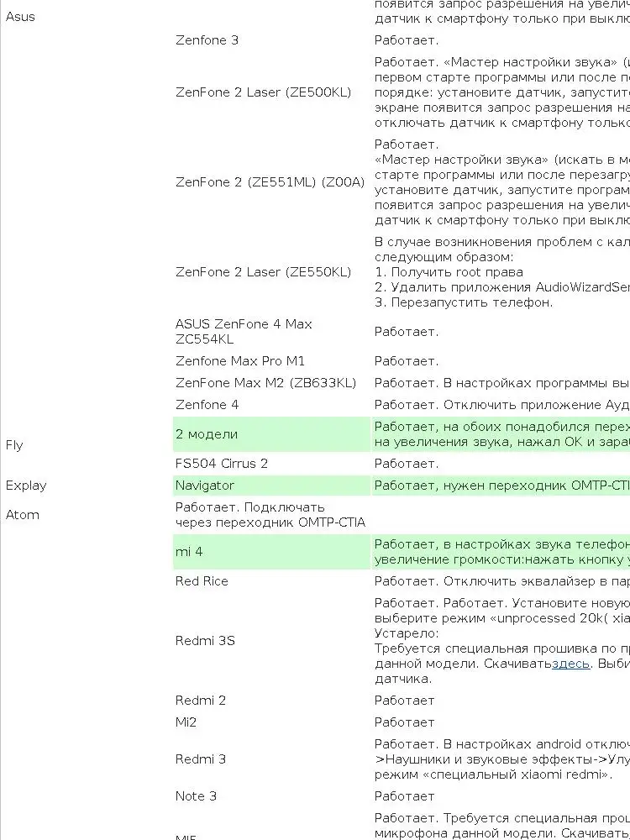Click 'Работает. Отключить эквалайзер' Red Rice note
The image size is (630, 840).
502,581
